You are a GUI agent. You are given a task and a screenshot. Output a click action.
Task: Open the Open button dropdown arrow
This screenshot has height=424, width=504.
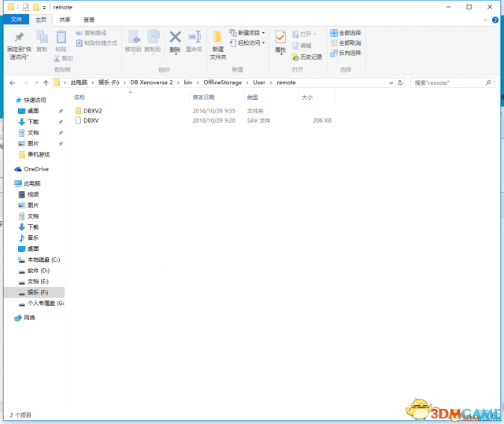tap(315, 35)
